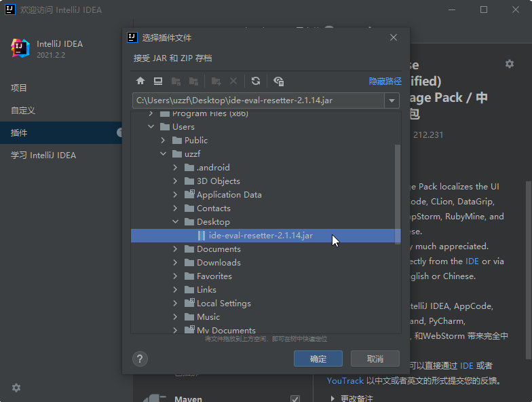Expand the Favorites folder
The image size is (532, 402).
(x=175, y=276)
